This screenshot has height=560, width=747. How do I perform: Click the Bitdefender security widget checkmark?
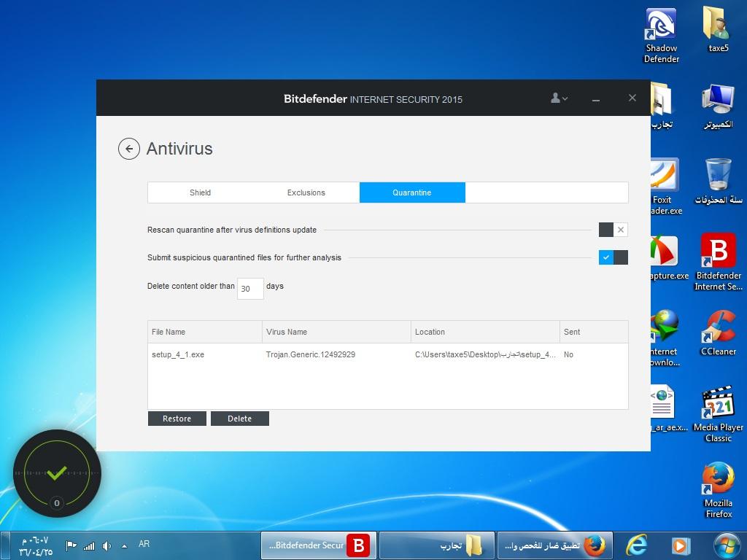[x=57, y=472]
